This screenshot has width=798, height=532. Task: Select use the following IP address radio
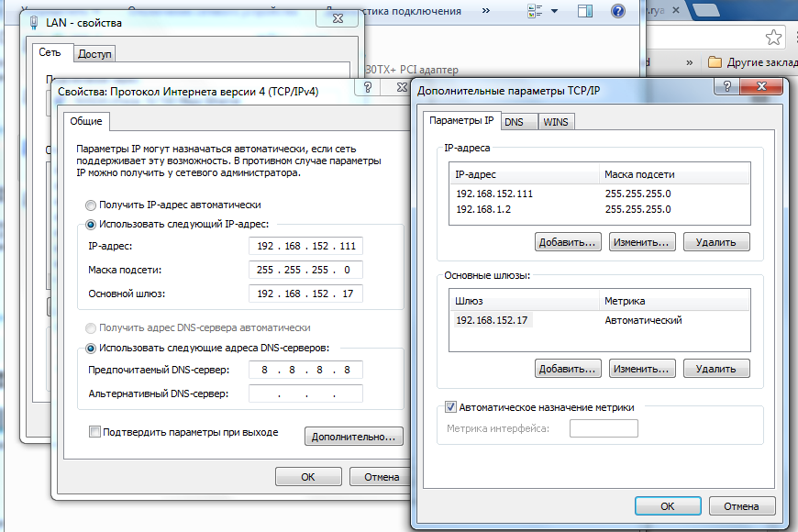(x=91, y=225)
